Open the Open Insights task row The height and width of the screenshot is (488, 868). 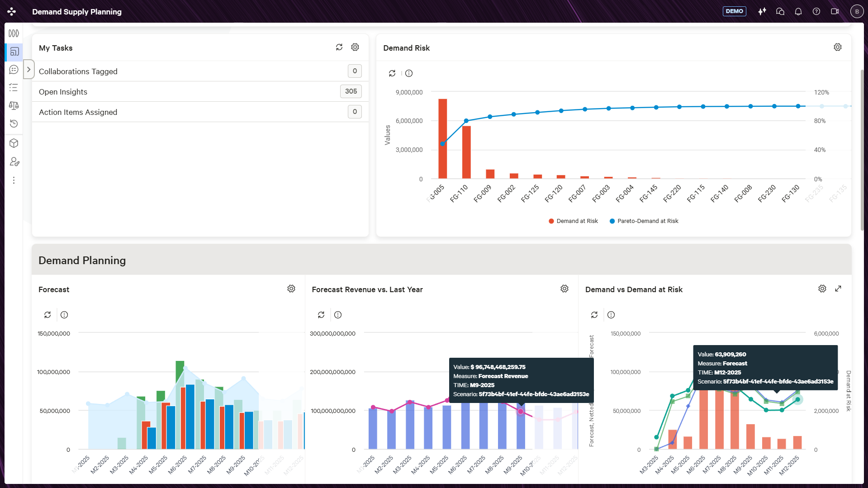point(200,91)
